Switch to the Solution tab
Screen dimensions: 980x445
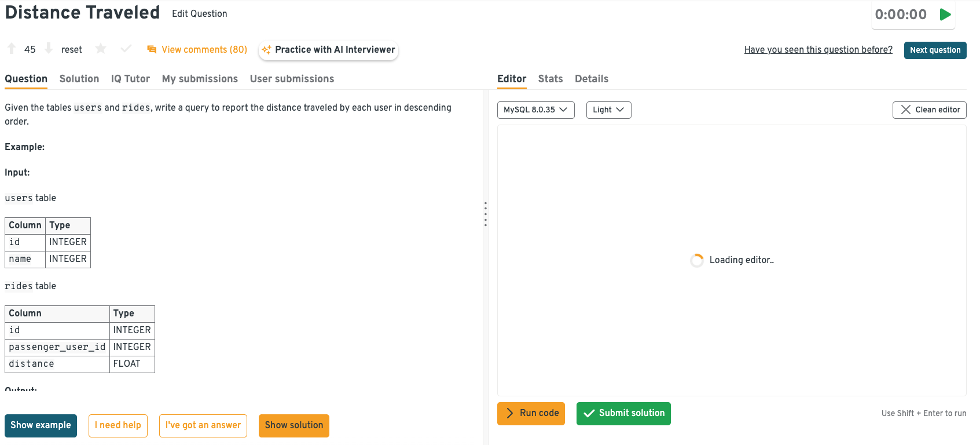coord(79,79)
